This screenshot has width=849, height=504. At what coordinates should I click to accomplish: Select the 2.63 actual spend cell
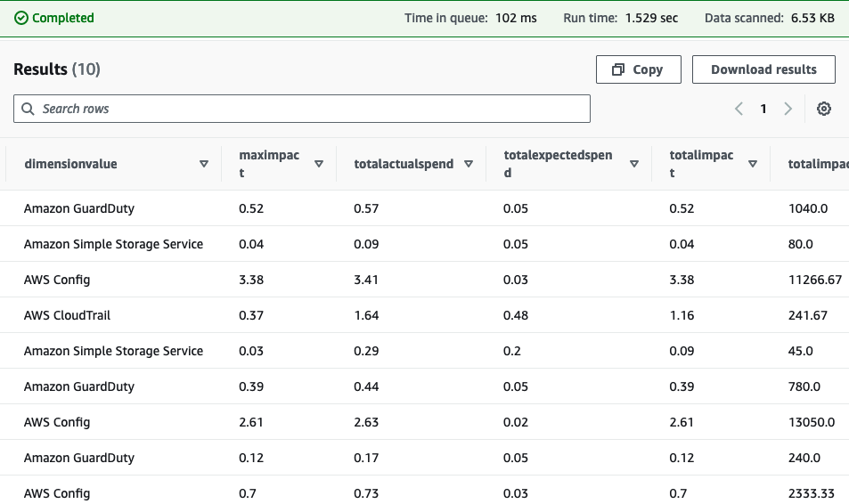coord(366,422)
